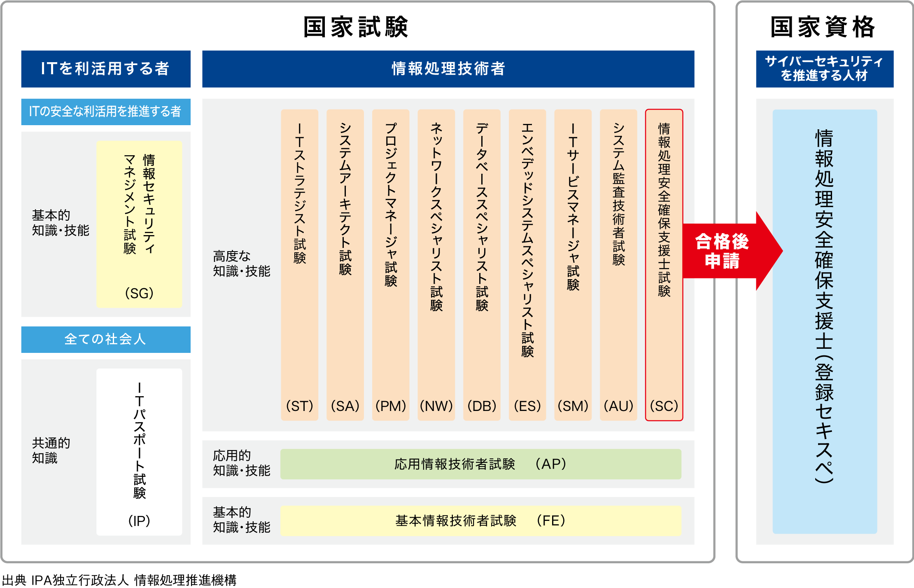
Task: Select the エンベデッドシステムスペシャリスト試験 (ES) column
Action: [527, 265]
